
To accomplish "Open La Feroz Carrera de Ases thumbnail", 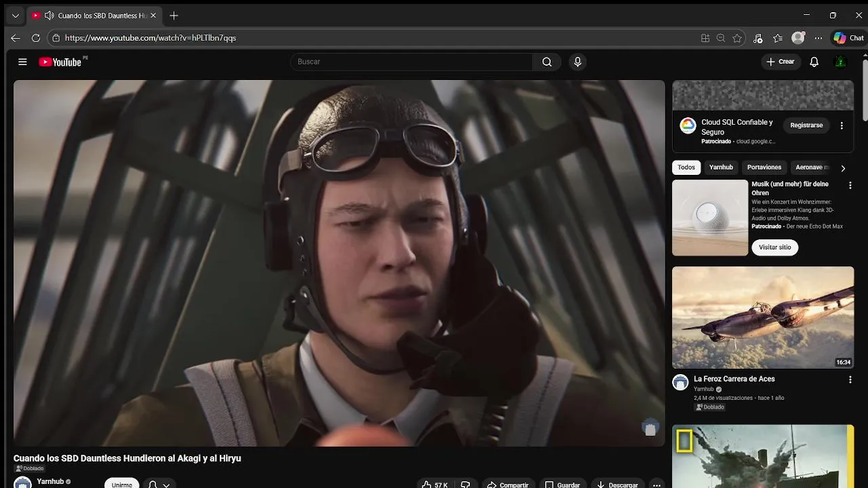I will coord(763,317).
